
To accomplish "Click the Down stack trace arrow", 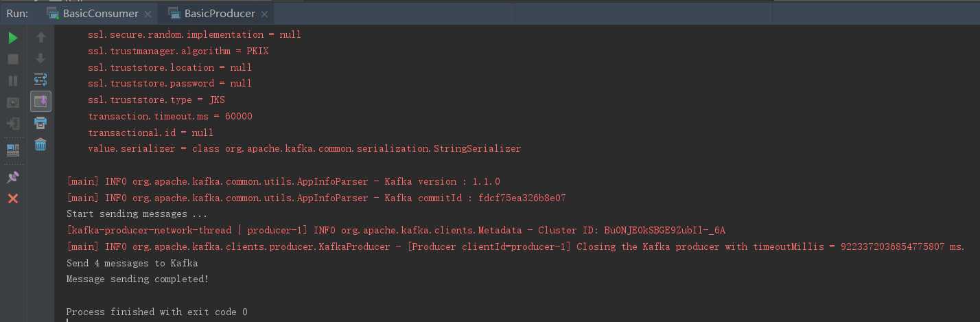I will (x=40, y=59).
